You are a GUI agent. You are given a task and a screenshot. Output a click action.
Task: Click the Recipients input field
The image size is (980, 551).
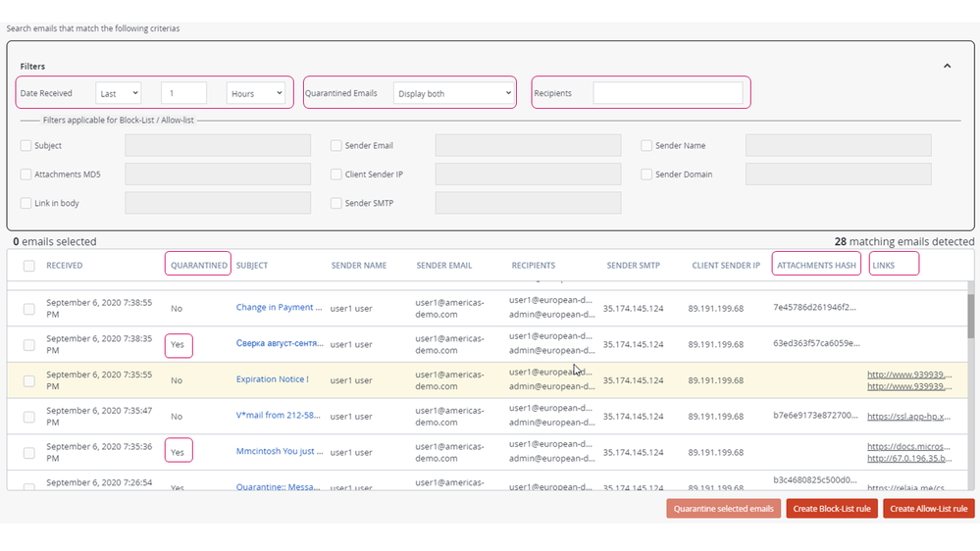pyautogui.click(x=667, y=93)
